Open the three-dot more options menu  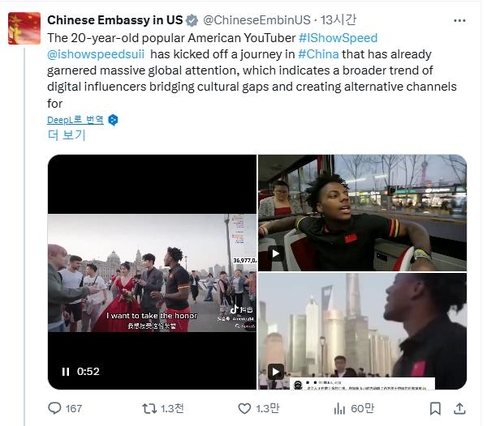tap(460, 21)
